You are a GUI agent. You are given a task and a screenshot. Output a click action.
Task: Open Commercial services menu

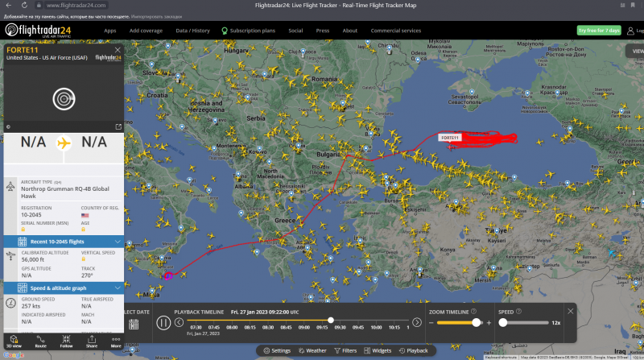396,31
